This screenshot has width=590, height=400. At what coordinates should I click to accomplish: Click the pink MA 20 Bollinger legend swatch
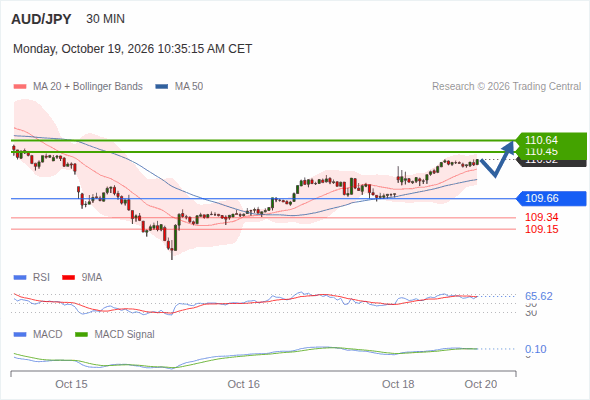[20, 87]
